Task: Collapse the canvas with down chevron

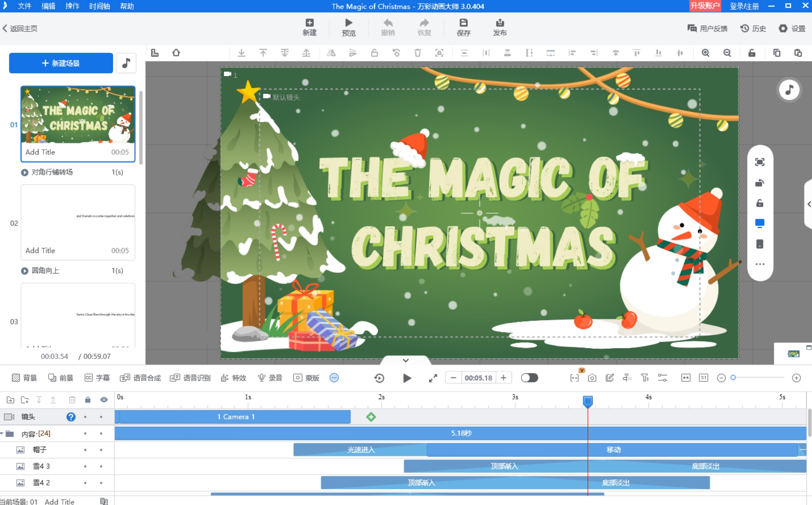Action: [x=406, y=360]
